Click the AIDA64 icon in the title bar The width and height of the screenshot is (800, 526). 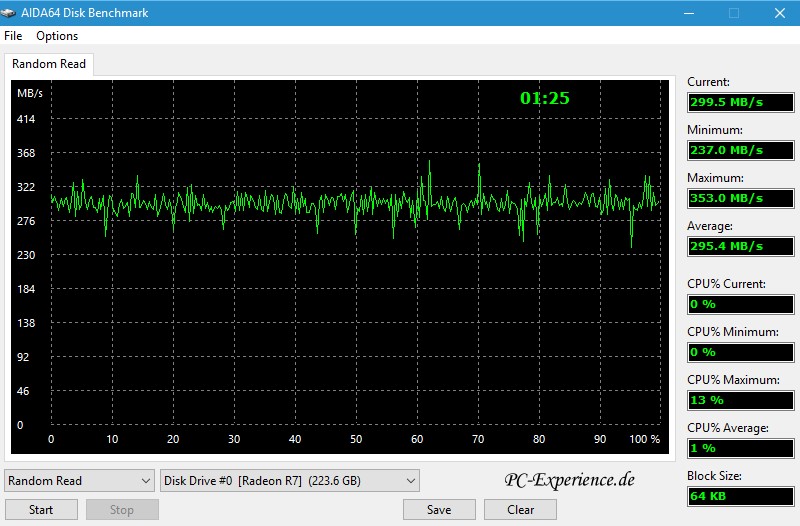click(12, 13)
